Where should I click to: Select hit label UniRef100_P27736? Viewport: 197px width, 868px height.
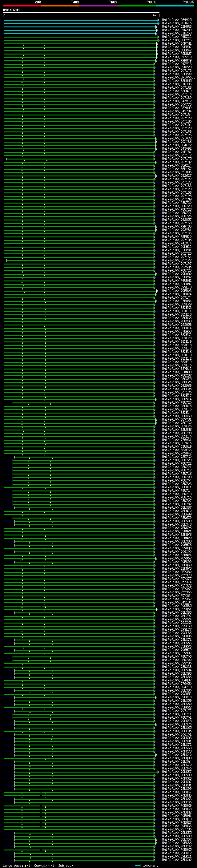[177, 829]
